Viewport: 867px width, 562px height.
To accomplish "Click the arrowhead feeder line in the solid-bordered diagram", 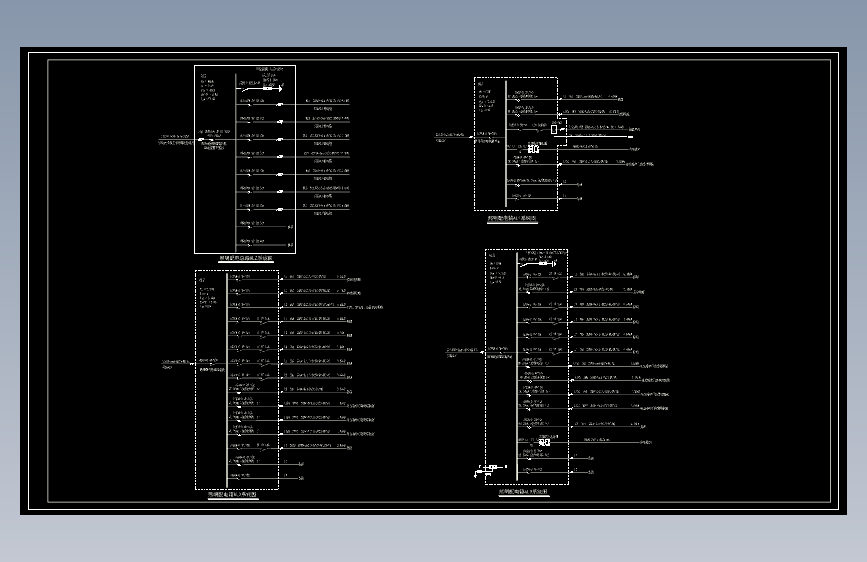I will [x=261, y=88].
